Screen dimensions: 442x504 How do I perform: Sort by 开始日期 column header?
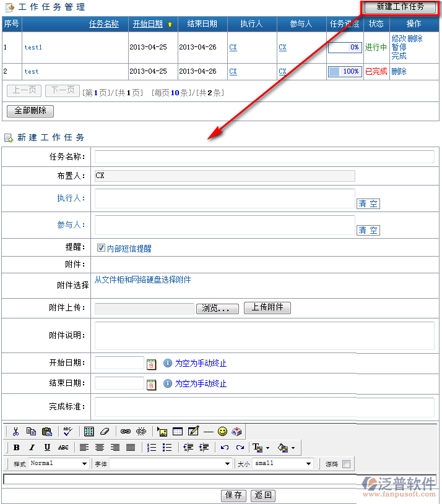click(148, 23)
